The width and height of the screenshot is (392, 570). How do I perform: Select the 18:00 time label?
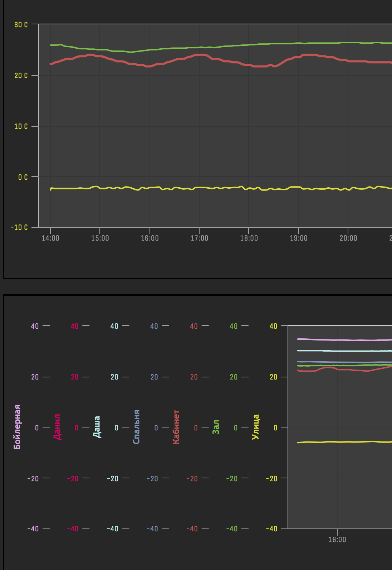(x=249, y=238)
